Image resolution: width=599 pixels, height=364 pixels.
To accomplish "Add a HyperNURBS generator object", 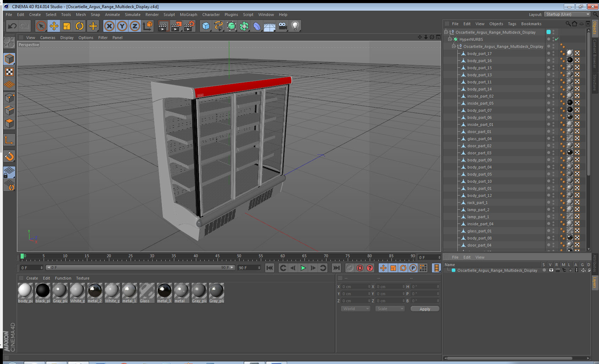I will [231, 26].
